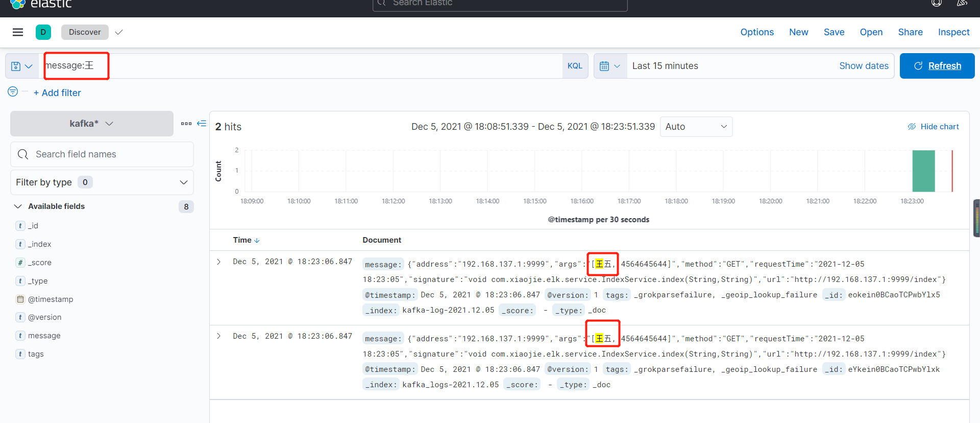Click kafka-log-2021.12.05 index value

tap(448, 310)
